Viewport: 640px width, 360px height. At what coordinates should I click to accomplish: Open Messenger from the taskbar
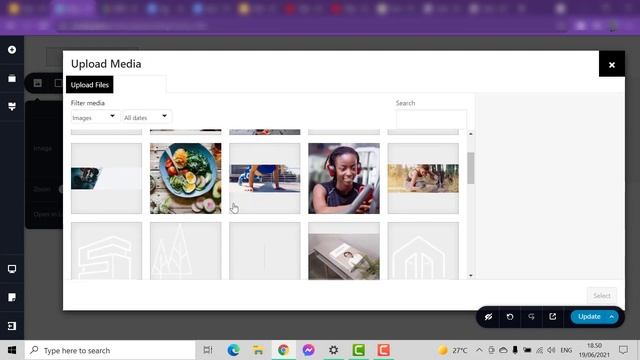pos(309,350)
